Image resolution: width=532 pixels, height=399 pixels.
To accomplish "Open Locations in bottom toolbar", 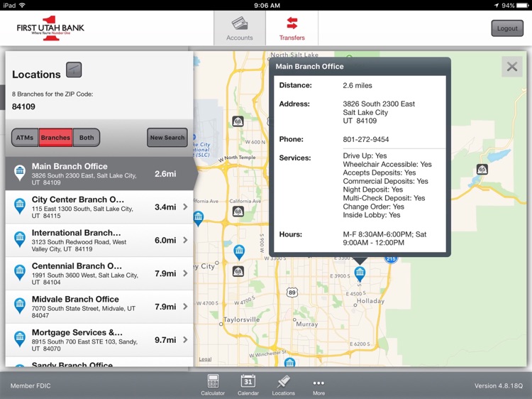I will pyautogui.click(x=283, y=385).
